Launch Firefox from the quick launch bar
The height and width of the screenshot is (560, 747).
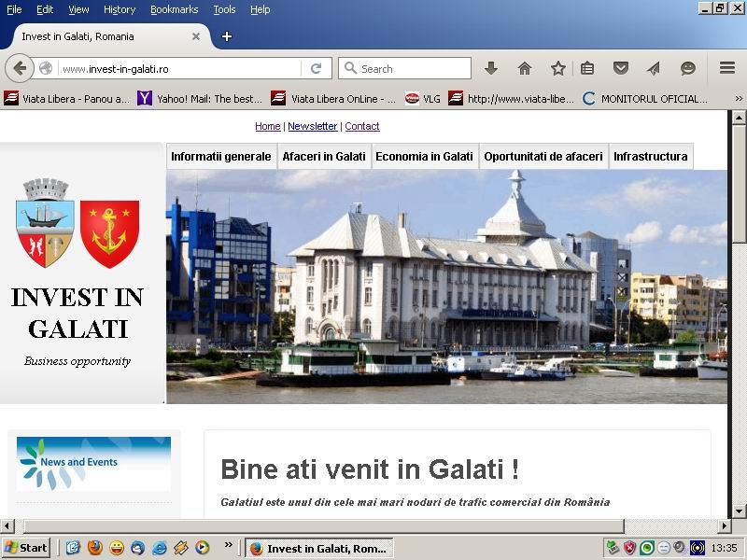tap(93, 548)
